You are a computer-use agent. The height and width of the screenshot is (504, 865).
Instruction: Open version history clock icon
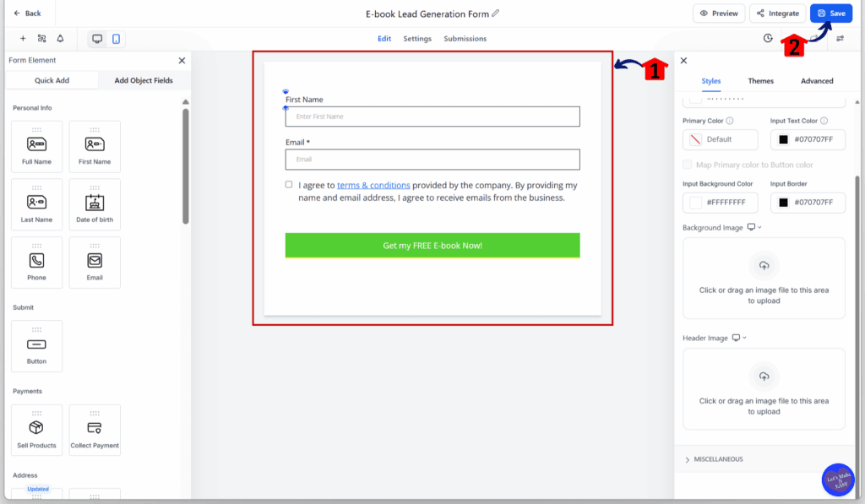tap(768, 39)
